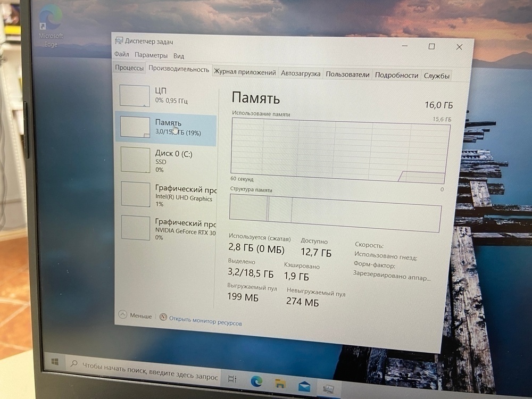Click the 1,9 ГБ cached value

pyautogui.click(x=296, y=276)
